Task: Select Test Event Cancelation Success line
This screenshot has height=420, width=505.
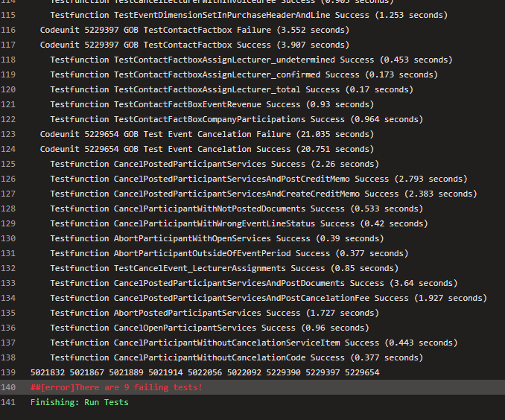Action: [207, 149]
